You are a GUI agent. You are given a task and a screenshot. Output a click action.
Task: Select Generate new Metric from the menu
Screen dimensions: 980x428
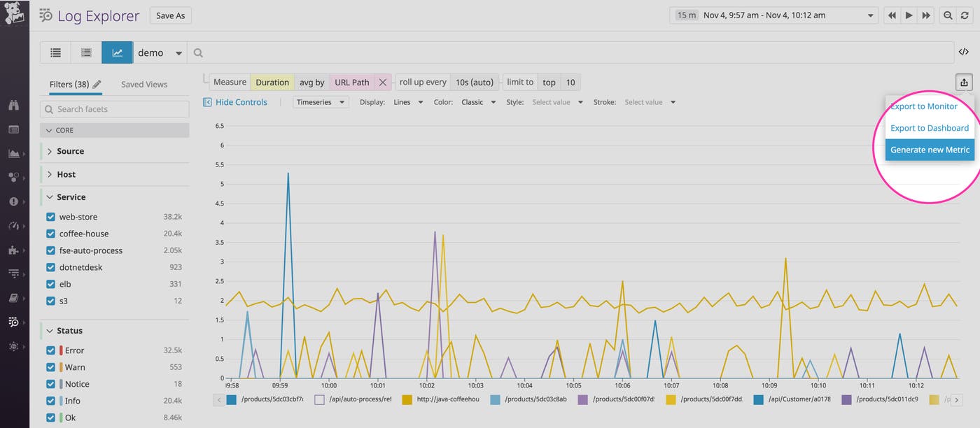pyautogui.click(x=930, y=150)
